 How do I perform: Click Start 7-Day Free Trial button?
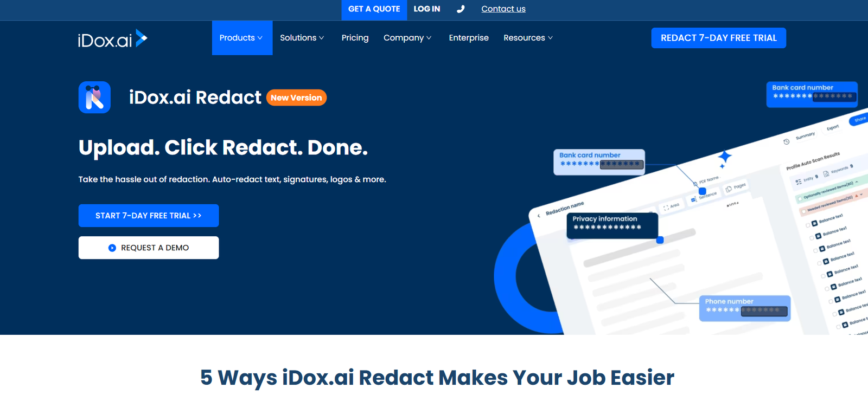[x=149, y=216]
